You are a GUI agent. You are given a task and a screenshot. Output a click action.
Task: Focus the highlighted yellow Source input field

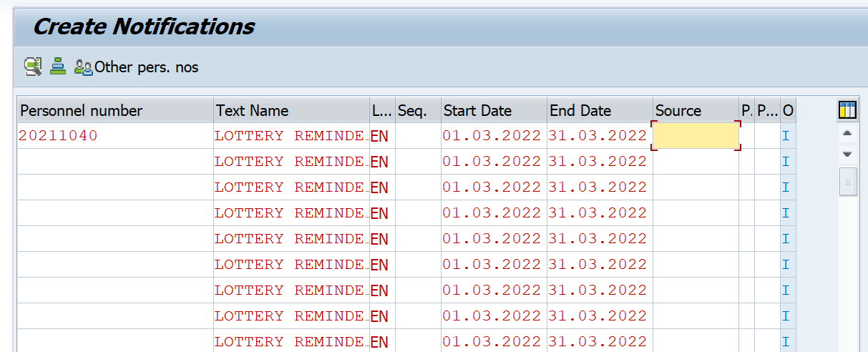point(696,136)
